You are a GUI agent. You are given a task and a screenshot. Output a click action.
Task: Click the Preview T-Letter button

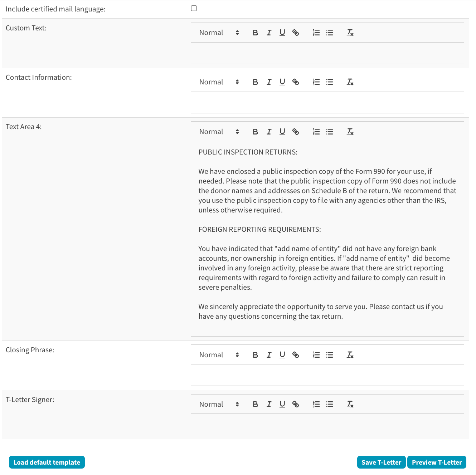pyautogui.click(x=437, y=462)
